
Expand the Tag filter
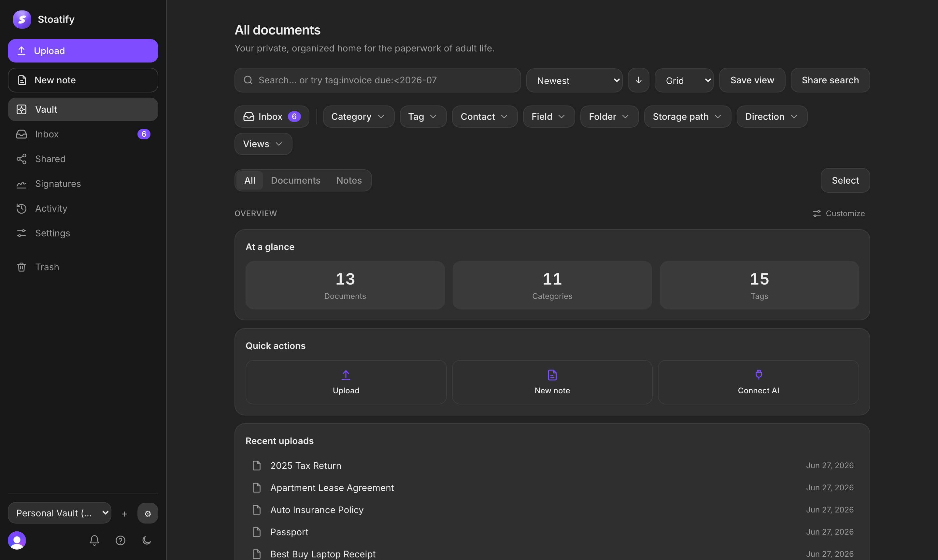pos(423,117)
